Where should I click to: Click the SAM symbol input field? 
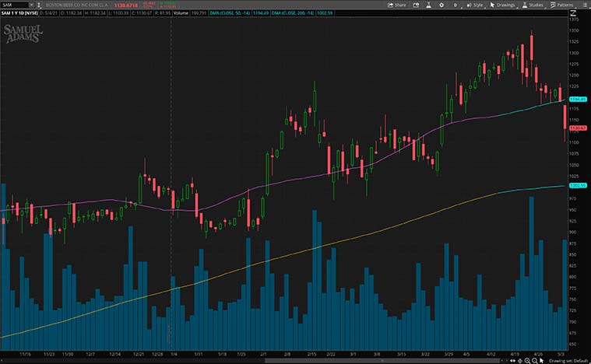[x=13, y=5]
